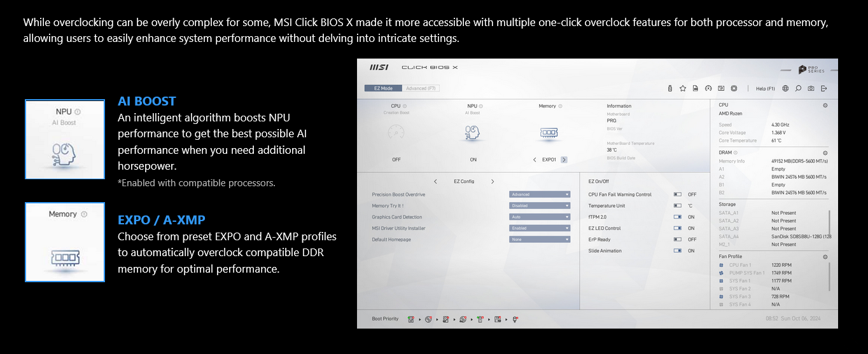Click the profile document icon in toolbar
Screen dimensions: 868x354
pos(695,88)
